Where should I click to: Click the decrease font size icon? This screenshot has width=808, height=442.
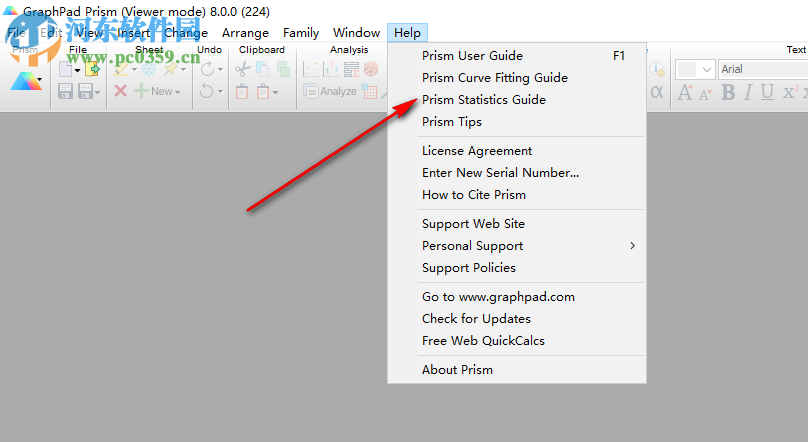click(x=705, y=94)
